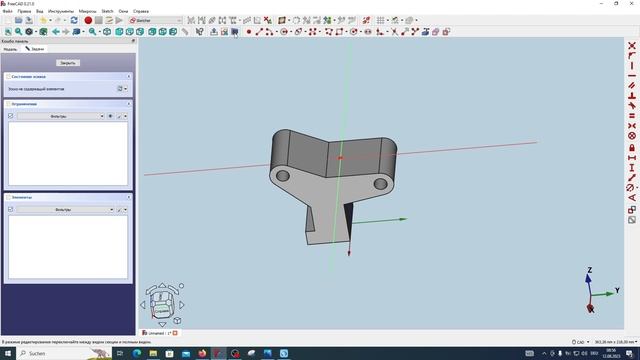This screenshot has width=640, height=360.
Task: Click the Leave sketch icon
Action: coord(214,32)
